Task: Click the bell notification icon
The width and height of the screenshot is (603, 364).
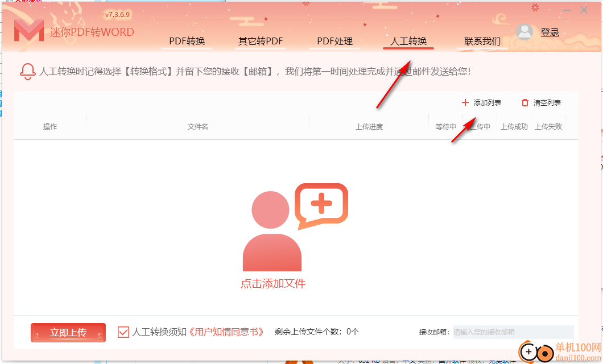Action: point(28,72)
